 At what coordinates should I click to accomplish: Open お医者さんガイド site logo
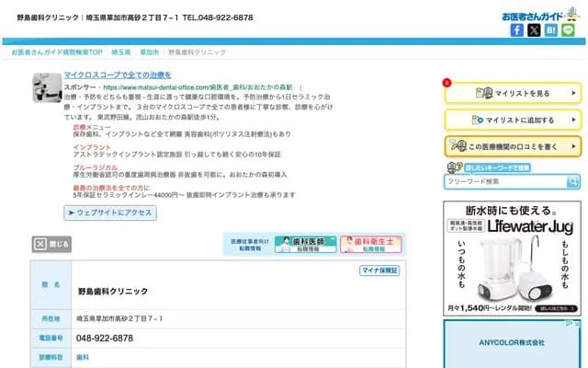pos(540,15)
